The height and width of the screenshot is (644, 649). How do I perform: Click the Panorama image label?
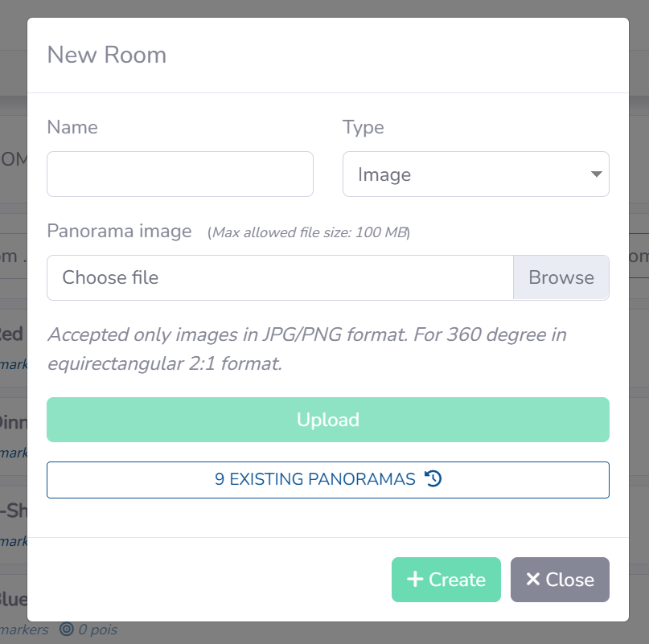pyautogui.click(x=119, y=232)
